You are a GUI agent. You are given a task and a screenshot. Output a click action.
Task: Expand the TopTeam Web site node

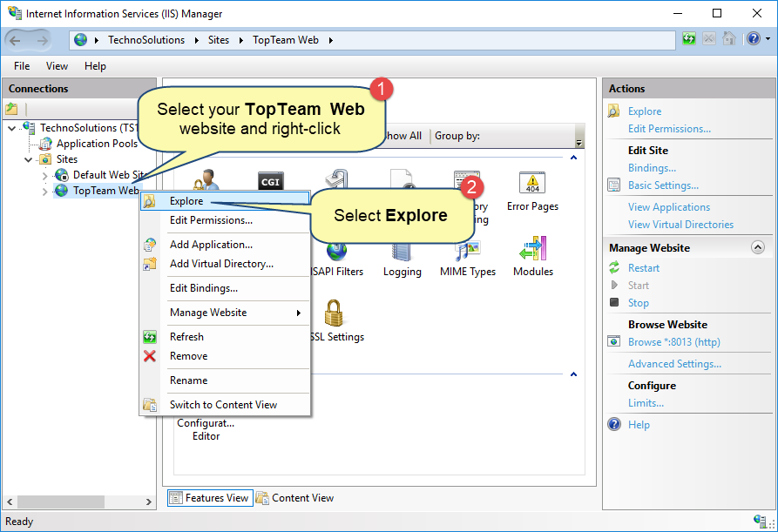point(44,192)
